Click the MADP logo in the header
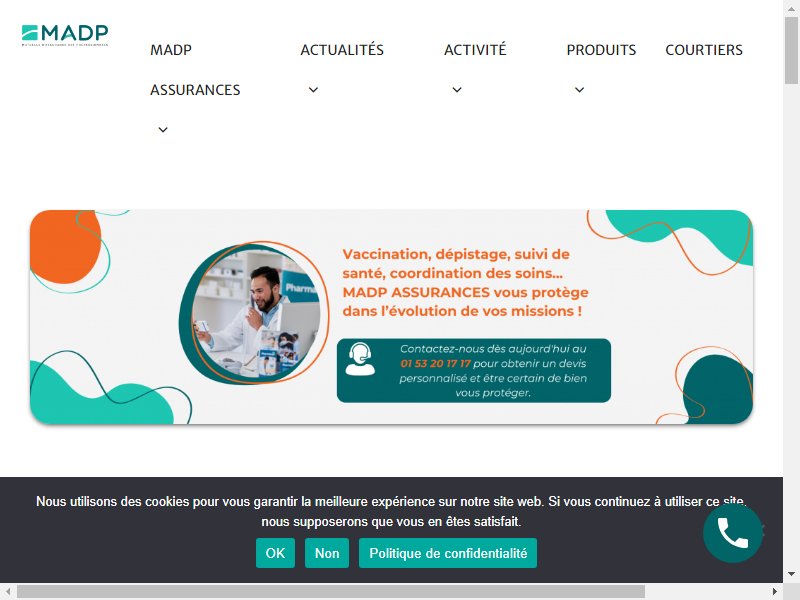 (65, 35)
